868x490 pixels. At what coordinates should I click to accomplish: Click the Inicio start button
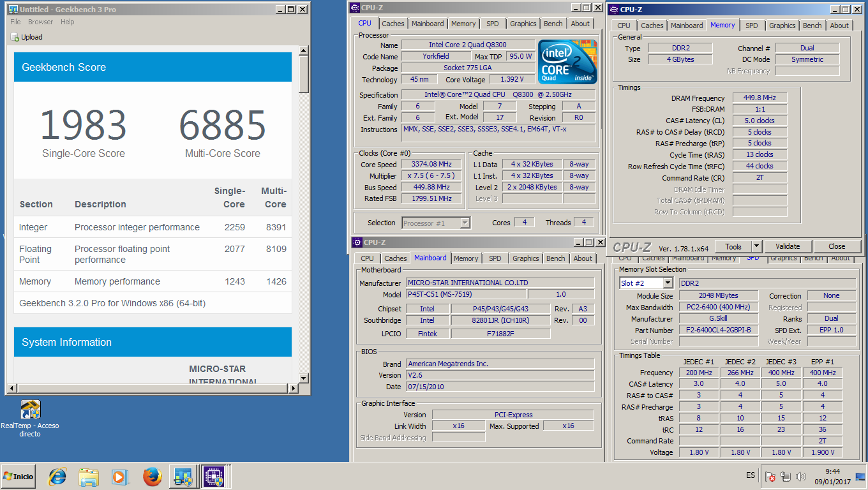point(19,477)
